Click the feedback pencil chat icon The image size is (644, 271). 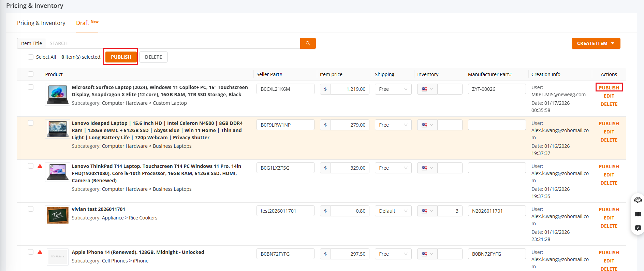(638, 228)
